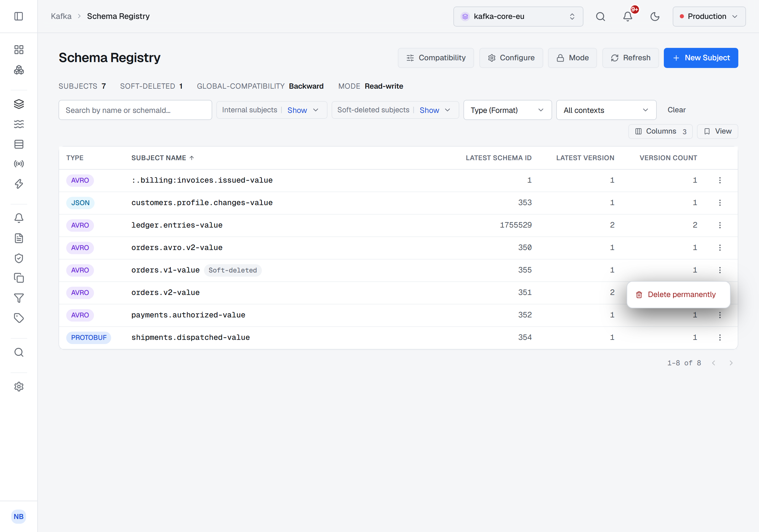The height and width of the screenshot is (532, 759).
Task: Open the waves streams sidebar icon
Action: 19,124
